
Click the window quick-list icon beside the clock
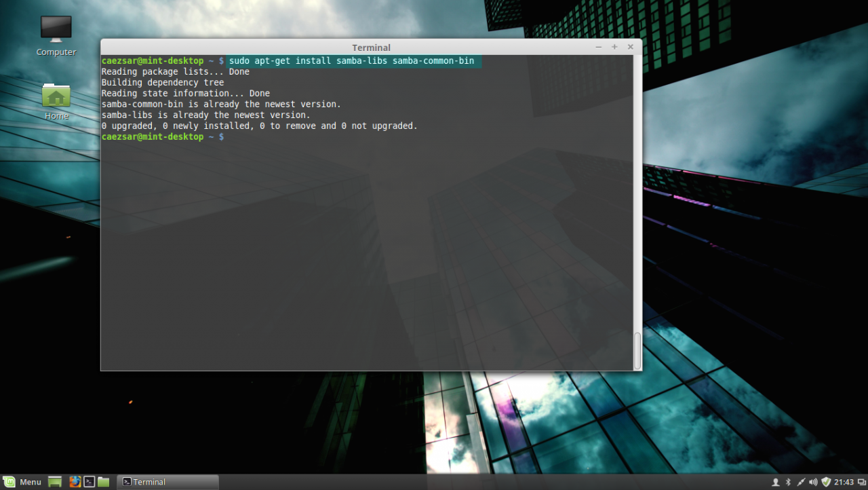click(861, 483)
